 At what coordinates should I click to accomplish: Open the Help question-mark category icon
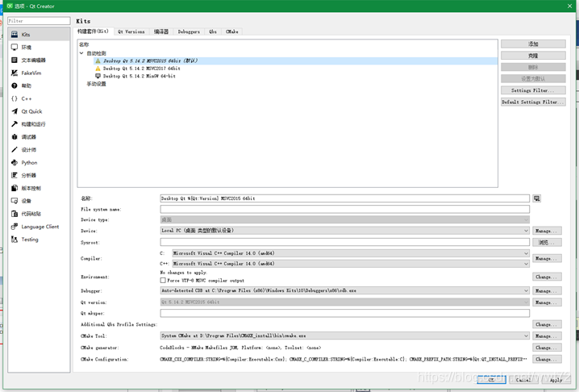pyautogui.click(x=15, y=85)
